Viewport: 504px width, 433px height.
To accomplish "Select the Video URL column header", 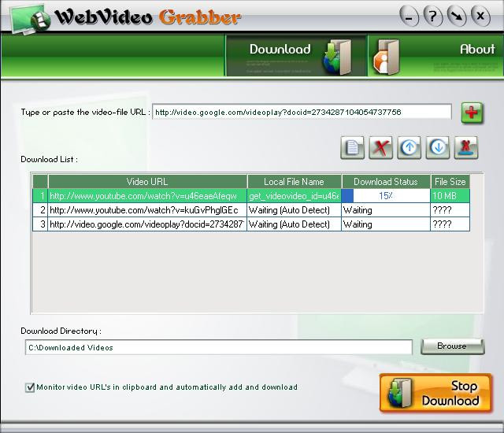I will coord(147,182).
